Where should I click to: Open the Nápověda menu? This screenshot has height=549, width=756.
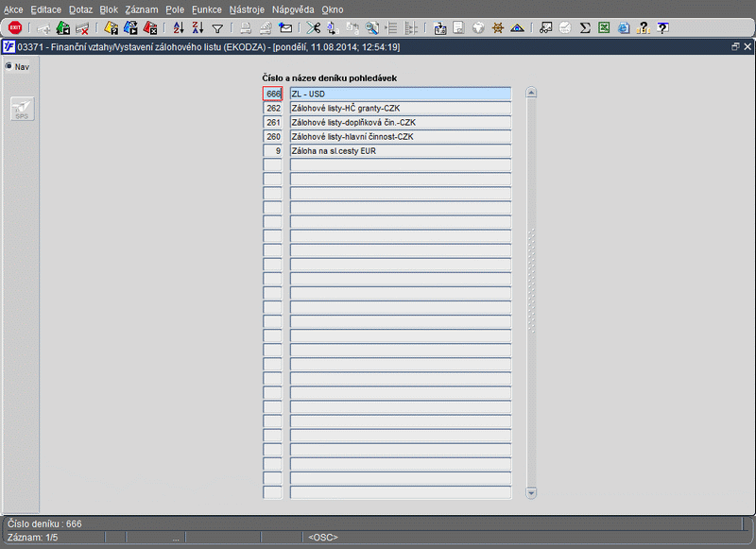tap(293, 9)
